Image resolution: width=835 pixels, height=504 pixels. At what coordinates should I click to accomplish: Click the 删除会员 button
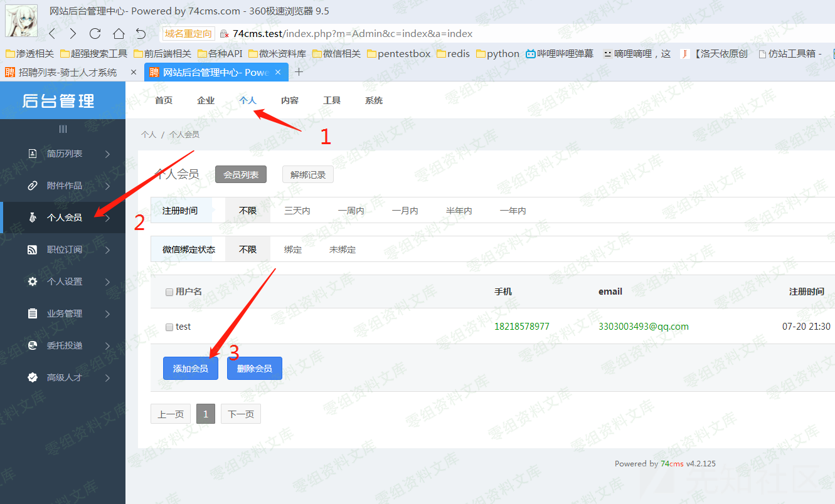(254, 369)
